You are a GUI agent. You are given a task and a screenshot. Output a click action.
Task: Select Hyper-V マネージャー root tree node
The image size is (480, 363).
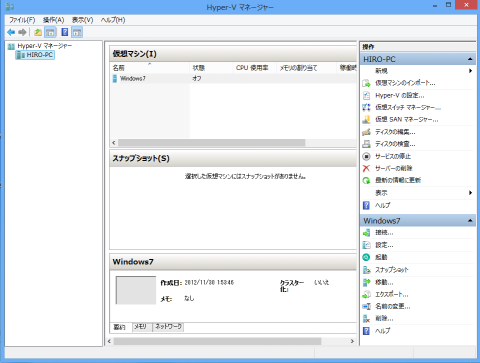(44, 46)
